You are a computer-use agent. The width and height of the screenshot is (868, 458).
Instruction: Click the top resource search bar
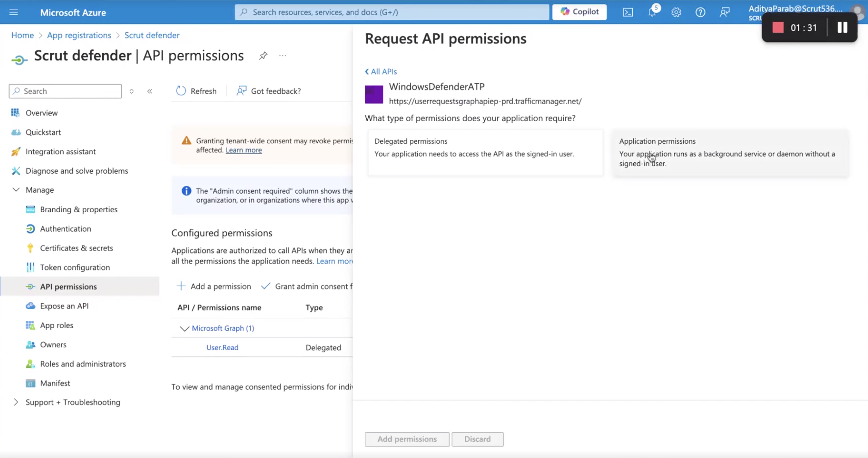[392, 12]
